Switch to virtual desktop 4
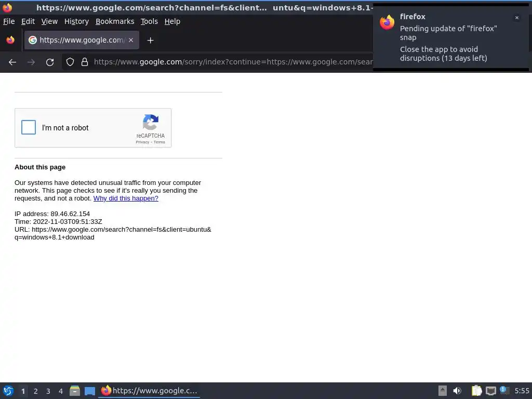The height and width of the screenshot is (399, 532). [61, 391]
